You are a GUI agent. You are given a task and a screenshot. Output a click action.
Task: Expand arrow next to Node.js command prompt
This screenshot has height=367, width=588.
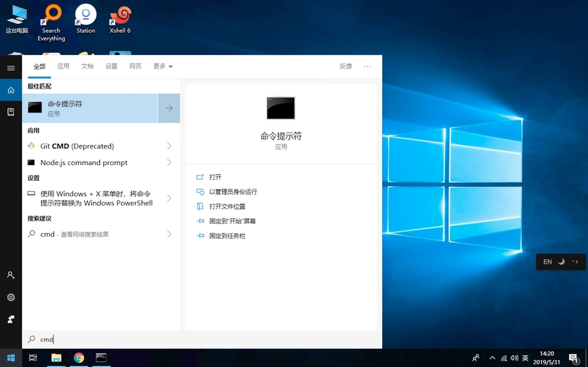click(x=169, y=163)
